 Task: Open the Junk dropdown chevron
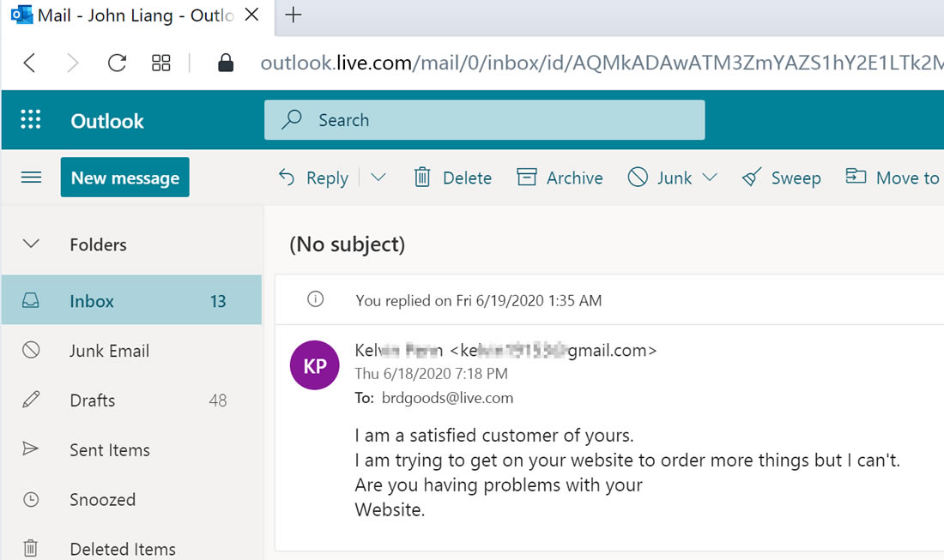coord(710,177)
